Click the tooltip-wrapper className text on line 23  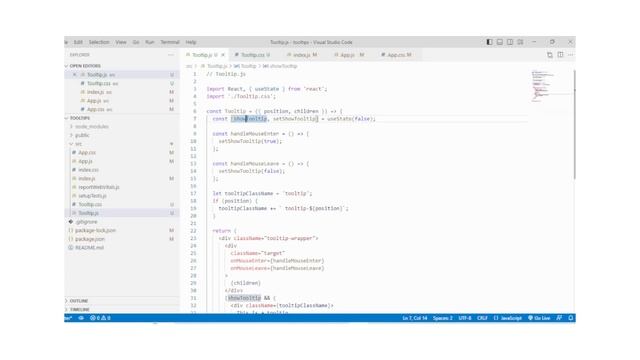pos(290,238)
